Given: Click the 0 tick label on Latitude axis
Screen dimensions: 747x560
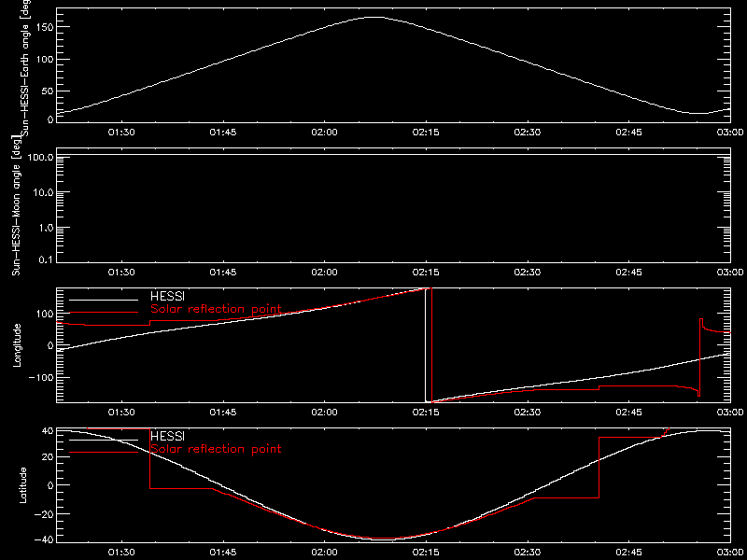Looking at the screenshot, I should (x=50, y=485).
